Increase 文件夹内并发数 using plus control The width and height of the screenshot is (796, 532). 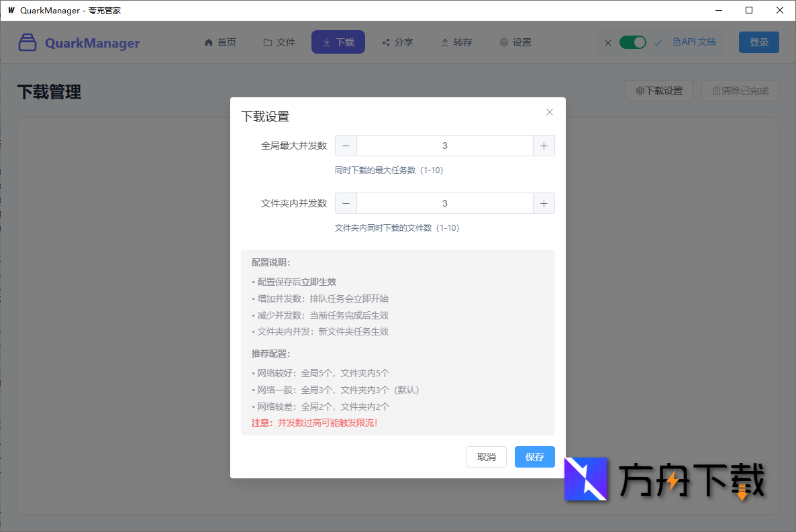544,203
